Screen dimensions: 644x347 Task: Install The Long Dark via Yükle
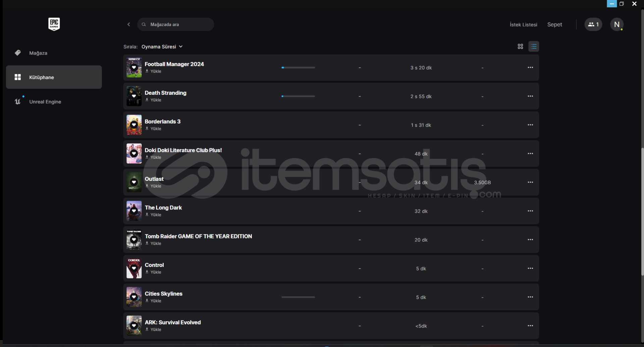pyautogui.click(x=153, y=215)
